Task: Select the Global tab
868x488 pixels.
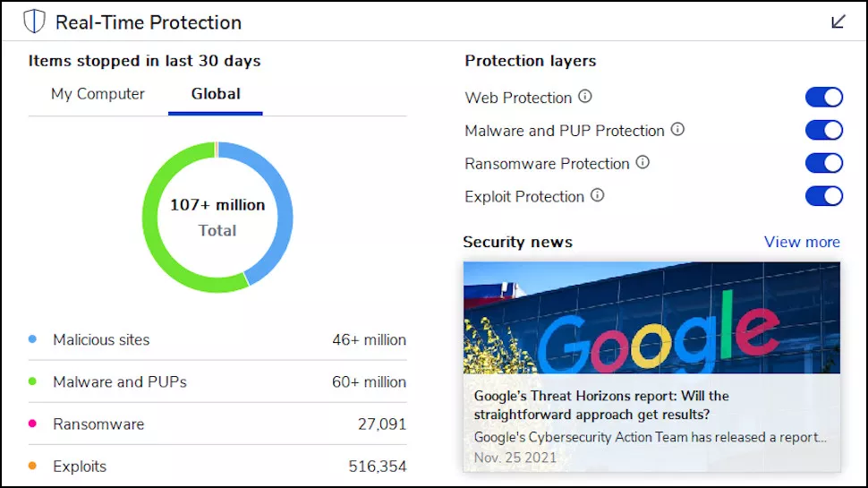Action: [216, 94]
